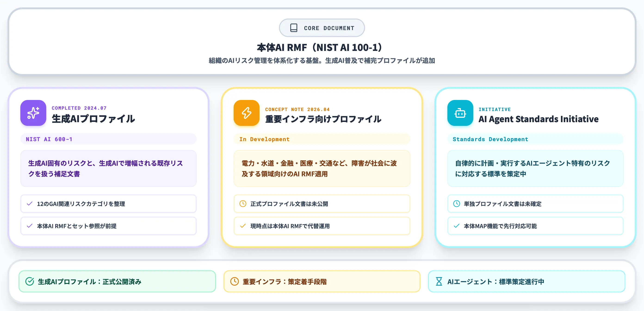Image resolution: width=644 pixels, height=311 pixels.
Task: Click the clock icon in 重要インフラ:策定着手段階 status
Action: coord(235,281)
